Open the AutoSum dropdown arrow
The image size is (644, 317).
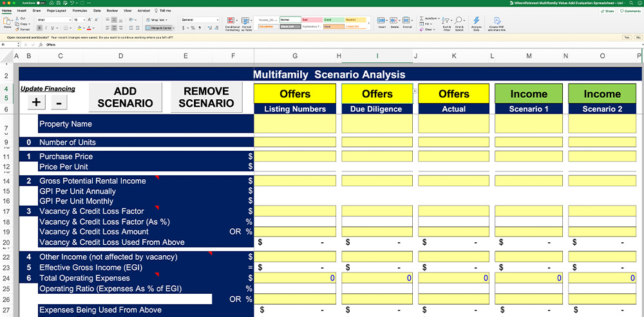(440, 18)
